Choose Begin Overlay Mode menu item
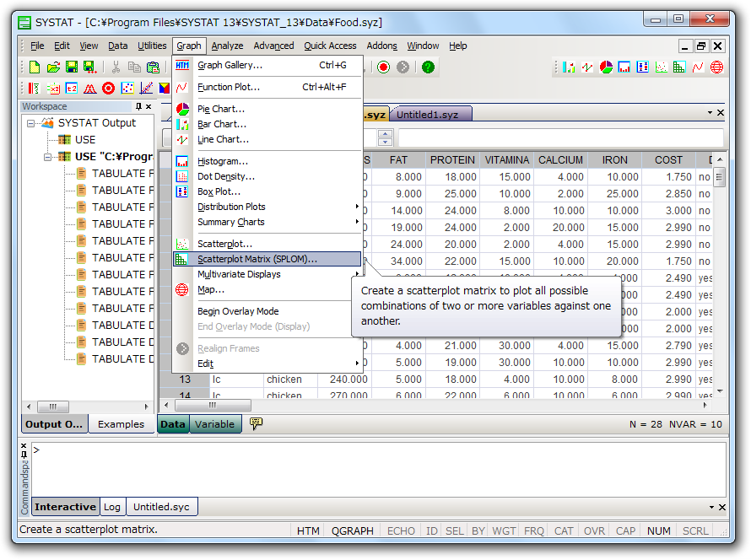 [x=267, y=311]
